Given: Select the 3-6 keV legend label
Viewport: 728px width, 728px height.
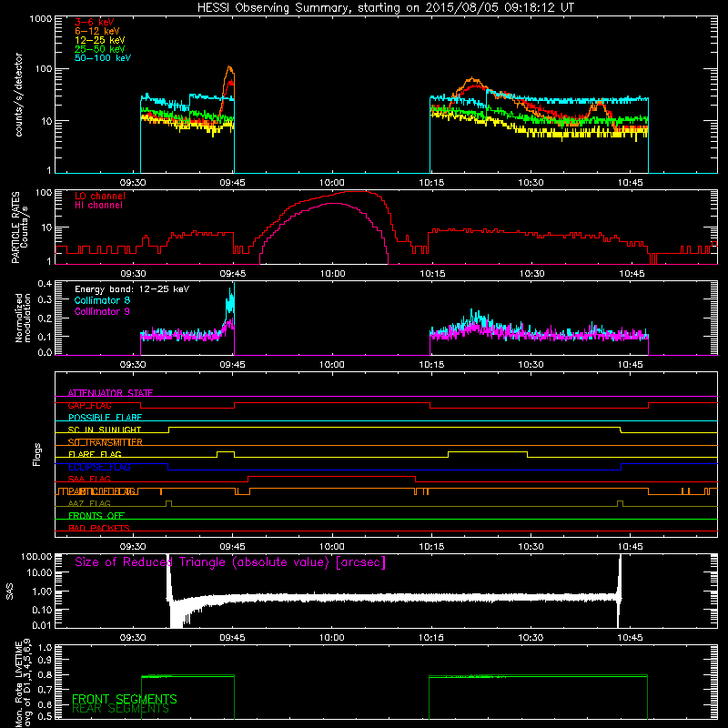Looking at the screenshot, I should pyautogui.click(x=95, y=22).
